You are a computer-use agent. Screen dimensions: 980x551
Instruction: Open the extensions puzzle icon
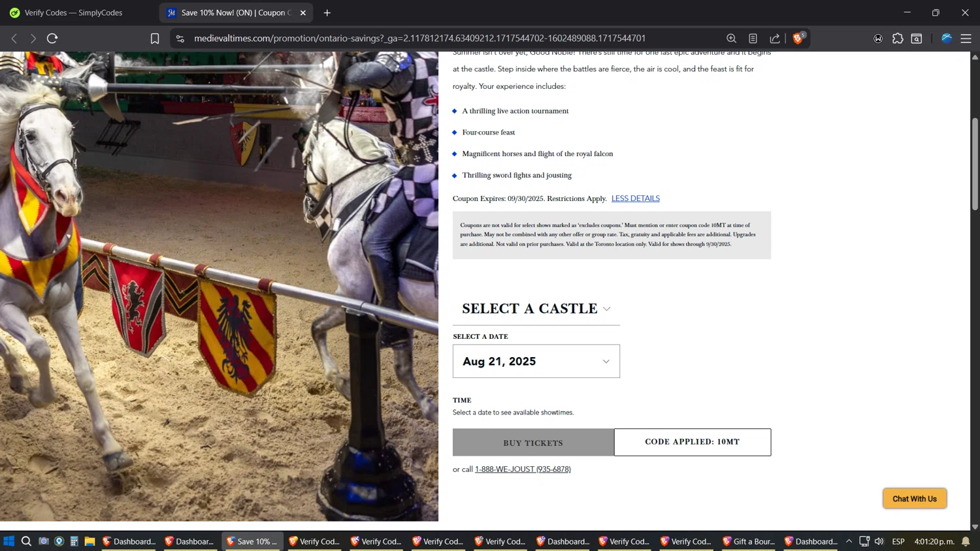(x=898, y=39)
